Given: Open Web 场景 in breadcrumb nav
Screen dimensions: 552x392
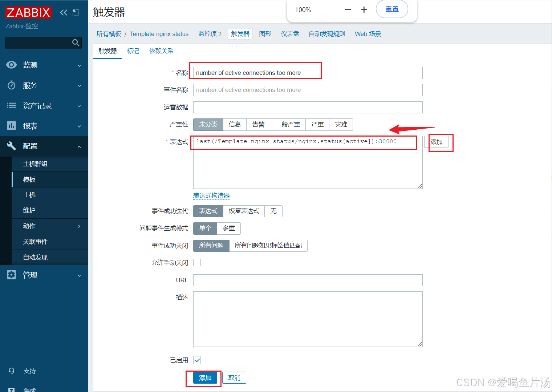Looking at the screenshot, I should pos(368,34).
